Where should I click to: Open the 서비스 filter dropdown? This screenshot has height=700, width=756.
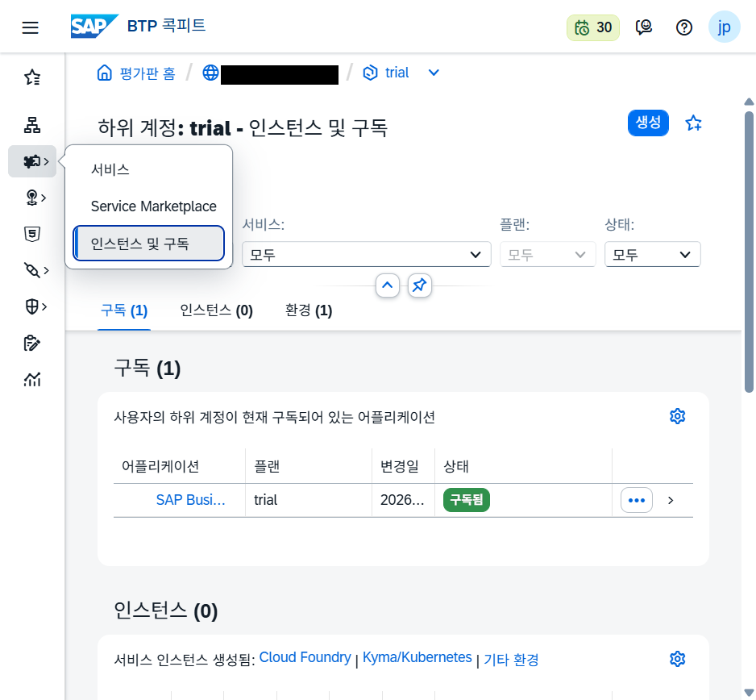pos(367,254)
